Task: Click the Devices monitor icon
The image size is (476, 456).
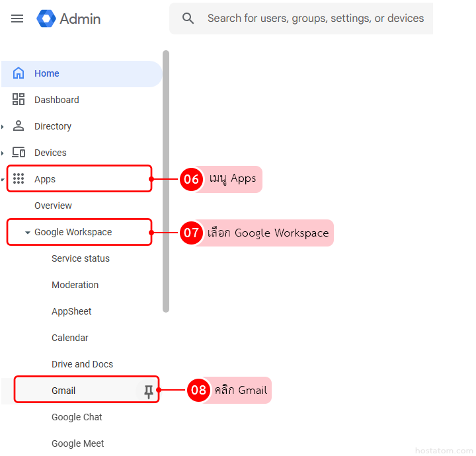Action: (x=19, y=153)
